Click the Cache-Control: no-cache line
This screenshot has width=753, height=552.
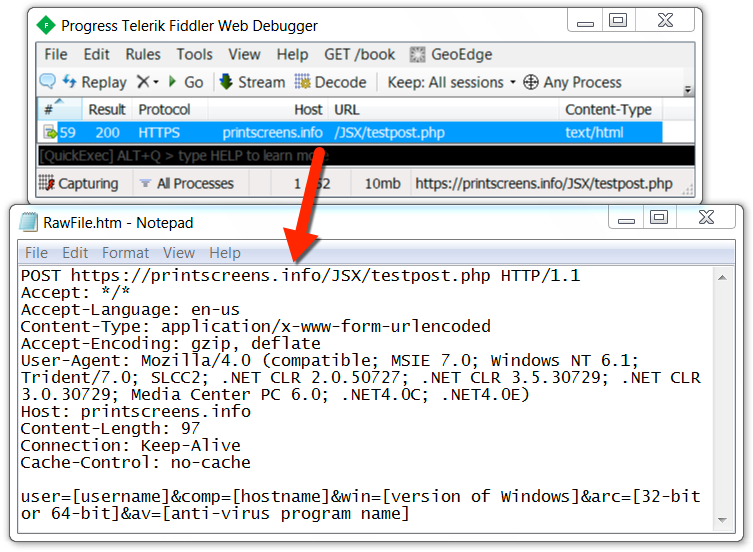pos(135,463)
